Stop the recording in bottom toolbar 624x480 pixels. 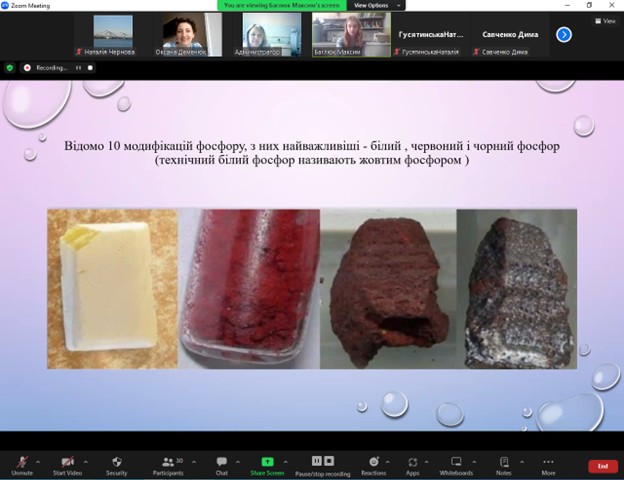(x=329, y=461)
